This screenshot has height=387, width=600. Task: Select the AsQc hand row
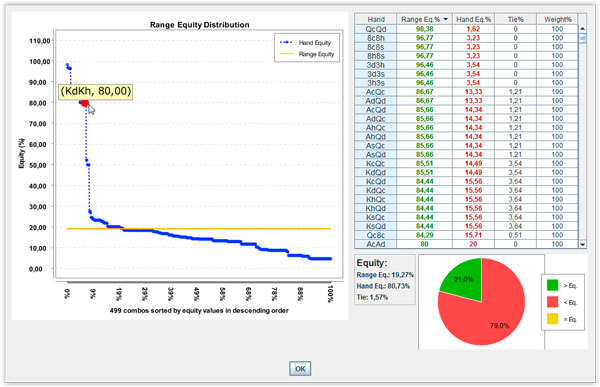466,145
